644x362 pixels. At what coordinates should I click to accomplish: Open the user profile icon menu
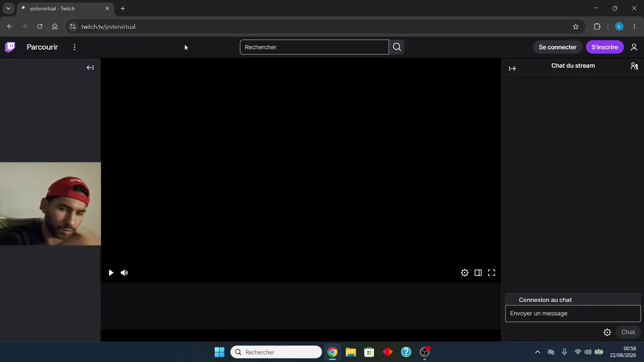(x=634, y=47)
